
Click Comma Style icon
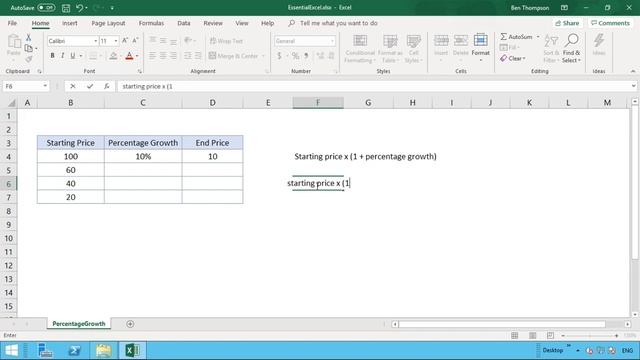(x=306, y=56)
